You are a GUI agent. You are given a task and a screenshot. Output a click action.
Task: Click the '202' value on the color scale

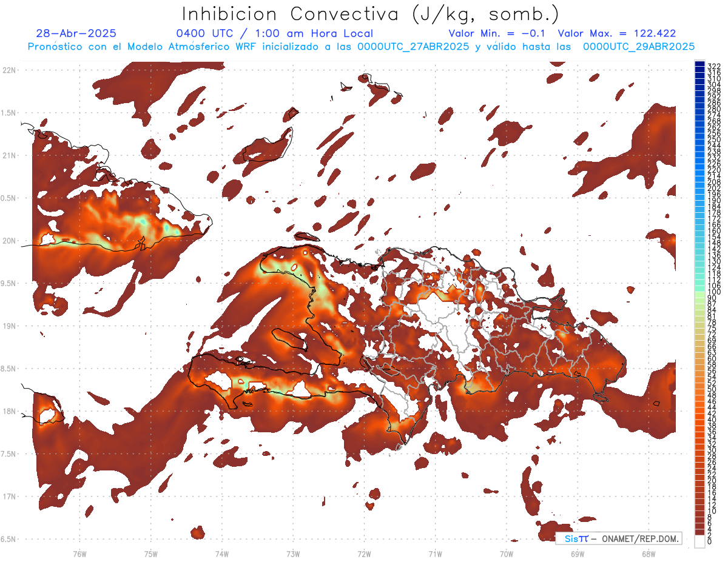(x=713, y=188)
